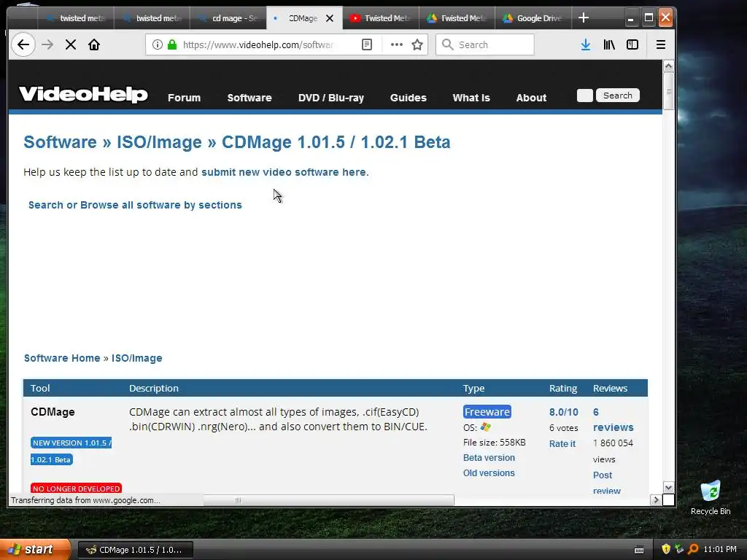
Task: Open the About menu item
Action: [x=531, y=98]
